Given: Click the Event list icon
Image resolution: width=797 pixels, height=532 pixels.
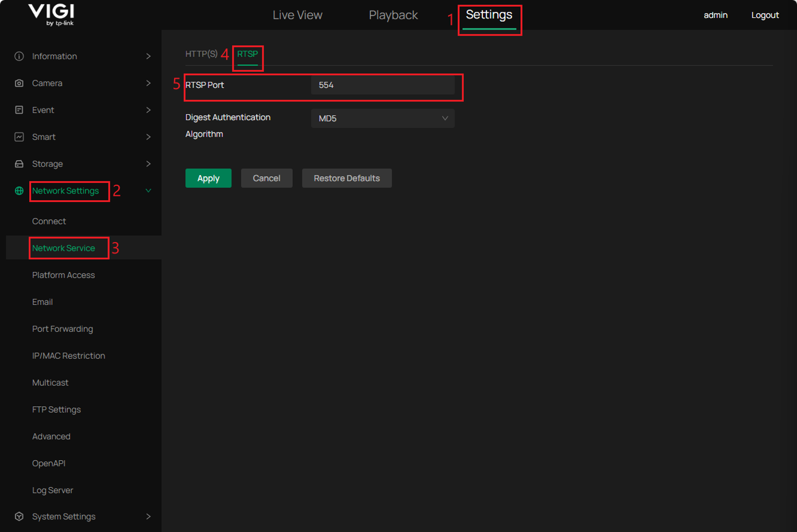Looking at the screenshot, I should click(19, 110).
